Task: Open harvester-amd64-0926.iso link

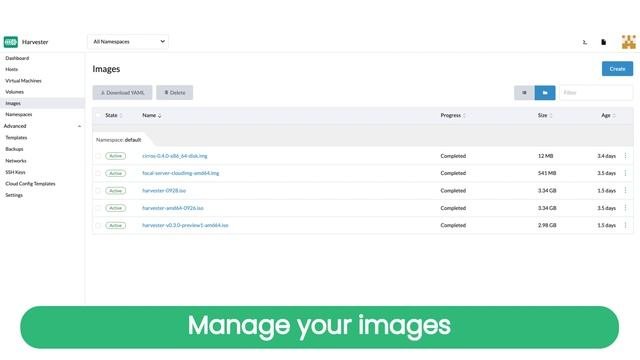Action: [x=173, y=208]
